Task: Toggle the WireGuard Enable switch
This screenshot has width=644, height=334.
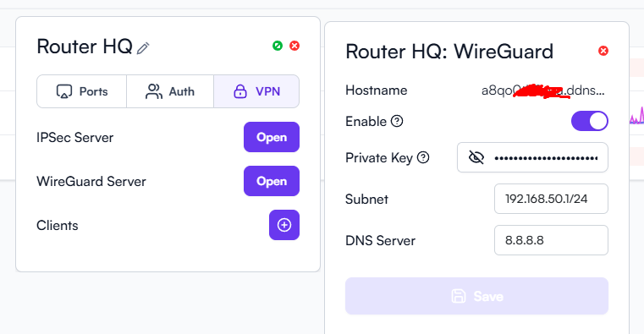Action: (590, 121)
